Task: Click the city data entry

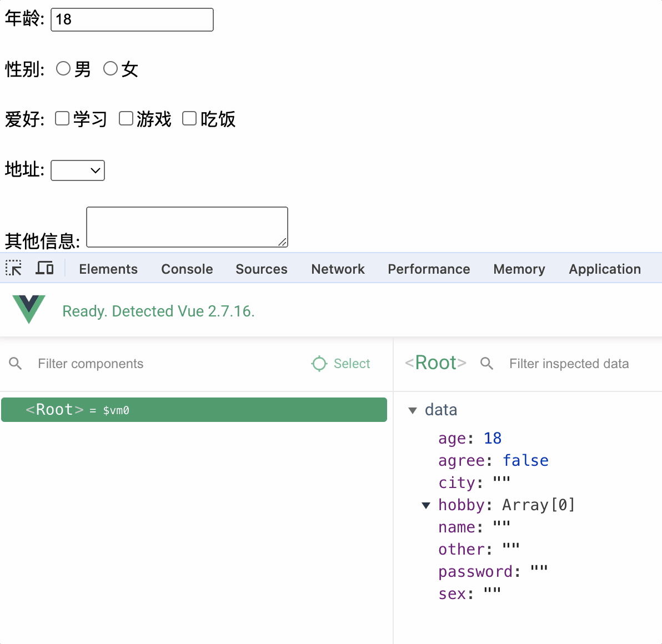Action: (474, 483)
